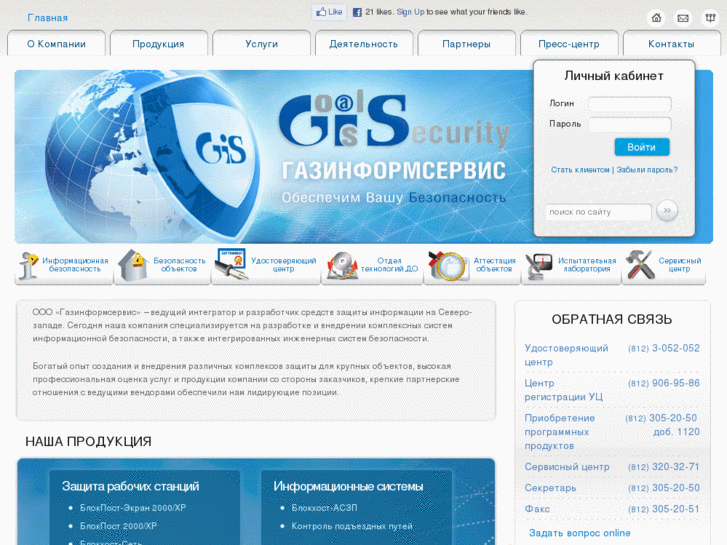Click phone number (812) 320-32-71

[663, 467]
